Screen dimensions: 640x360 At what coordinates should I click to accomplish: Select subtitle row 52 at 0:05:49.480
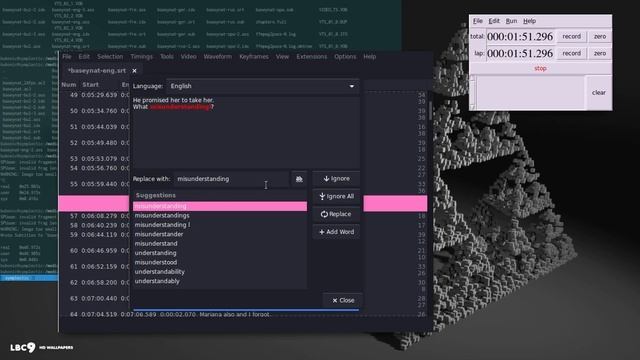point(95,143)
